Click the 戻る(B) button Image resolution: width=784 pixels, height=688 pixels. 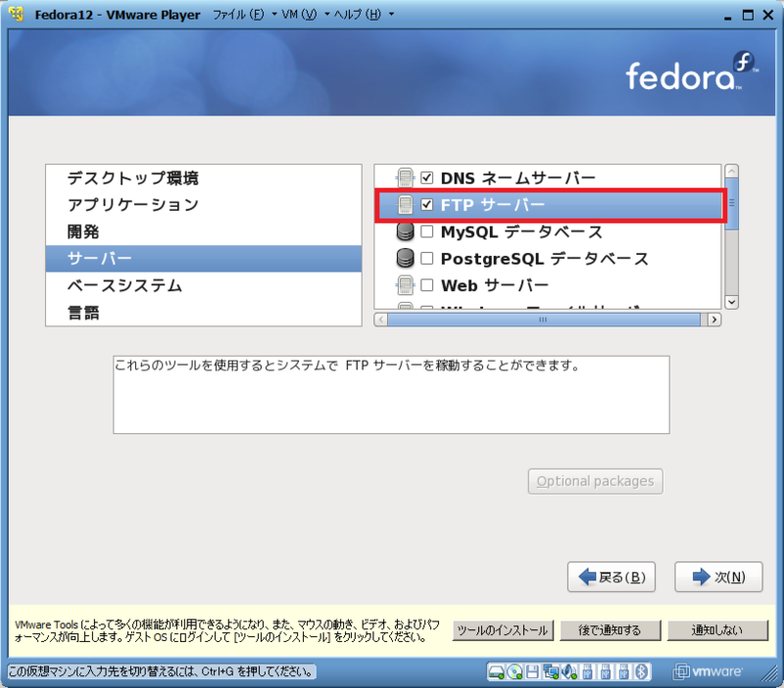(x=612, y=577)
